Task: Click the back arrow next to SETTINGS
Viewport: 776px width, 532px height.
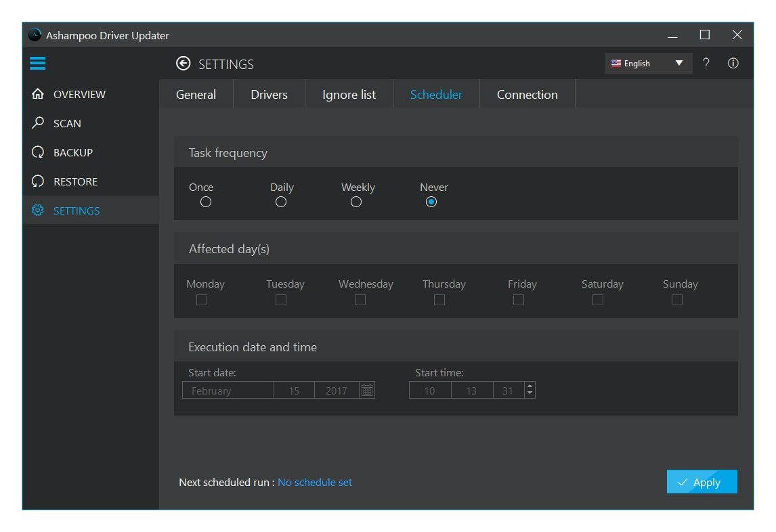Action: pos(183,63)
